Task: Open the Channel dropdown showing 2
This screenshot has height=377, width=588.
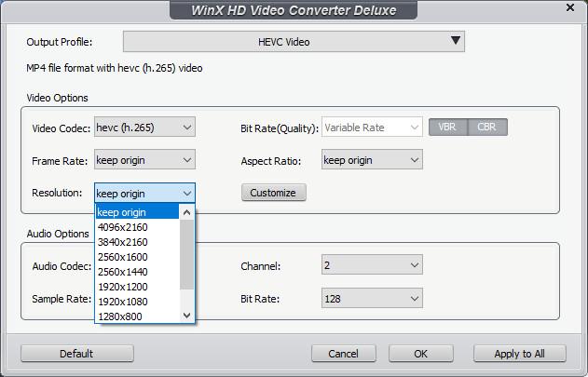Action: click(x=372, y=265)
